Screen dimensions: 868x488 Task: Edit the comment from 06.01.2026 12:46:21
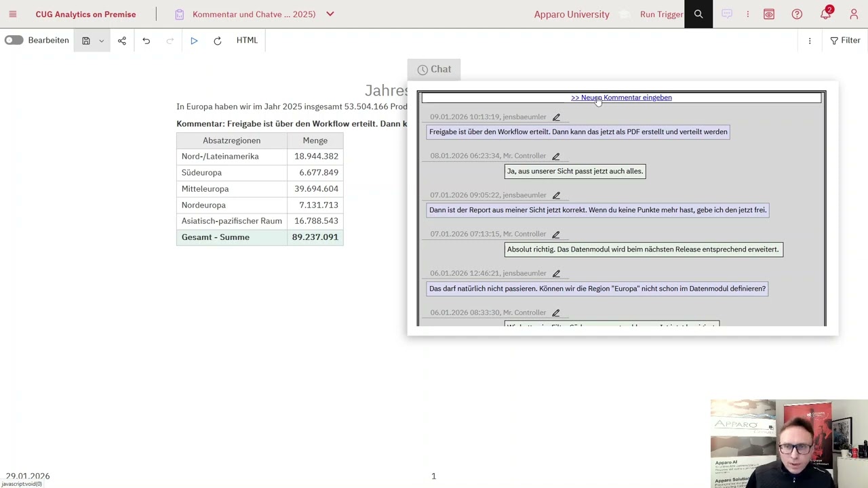coord(556,273)
